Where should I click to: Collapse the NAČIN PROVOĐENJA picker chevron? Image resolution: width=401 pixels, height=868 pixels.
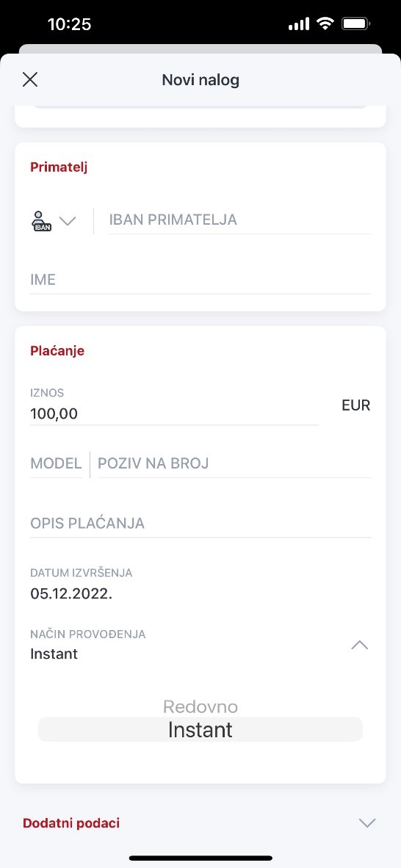(359, 645)
